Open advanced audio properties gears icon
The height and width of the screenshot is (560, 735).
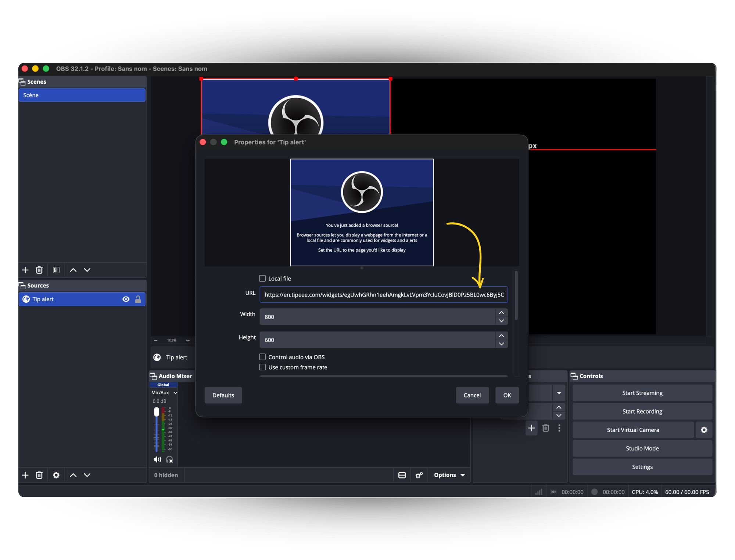[419, 475]
